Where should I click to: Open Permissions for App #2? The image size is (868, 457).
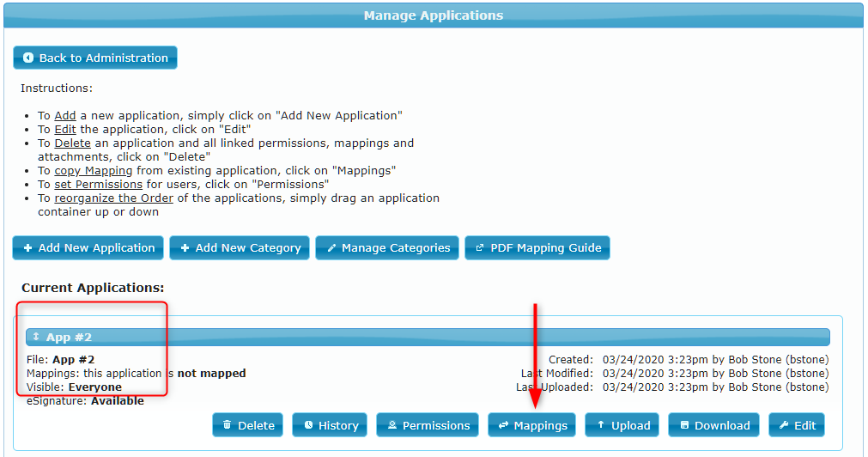pyautogui.click(x=428, y=425)
